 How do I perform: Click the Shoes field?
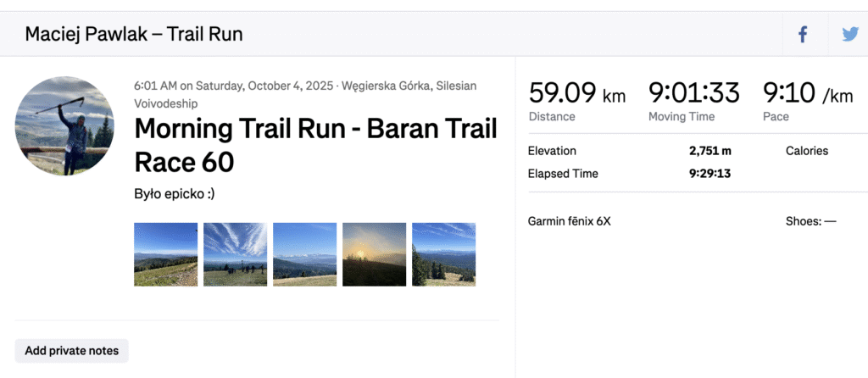(810, 221)
